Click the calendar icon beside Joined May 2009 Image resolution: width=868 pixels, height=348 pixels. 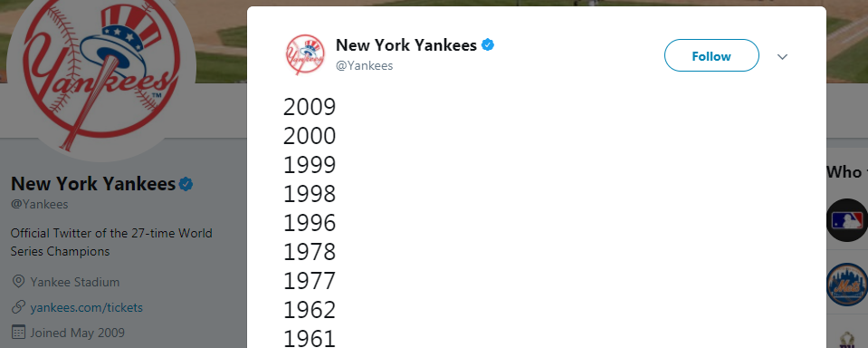[x=18, y=333]
